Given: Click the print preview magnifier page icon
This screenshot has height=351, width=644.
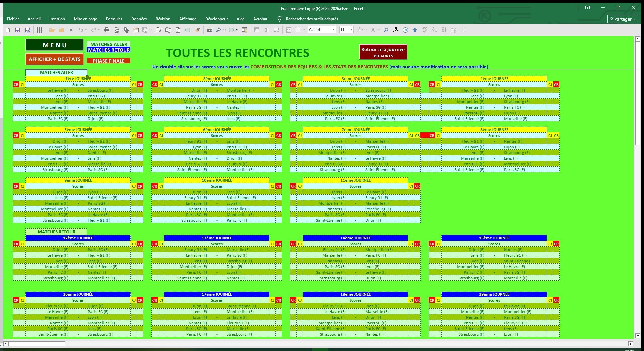Looking at the screenshot, I should coord(117,30).
